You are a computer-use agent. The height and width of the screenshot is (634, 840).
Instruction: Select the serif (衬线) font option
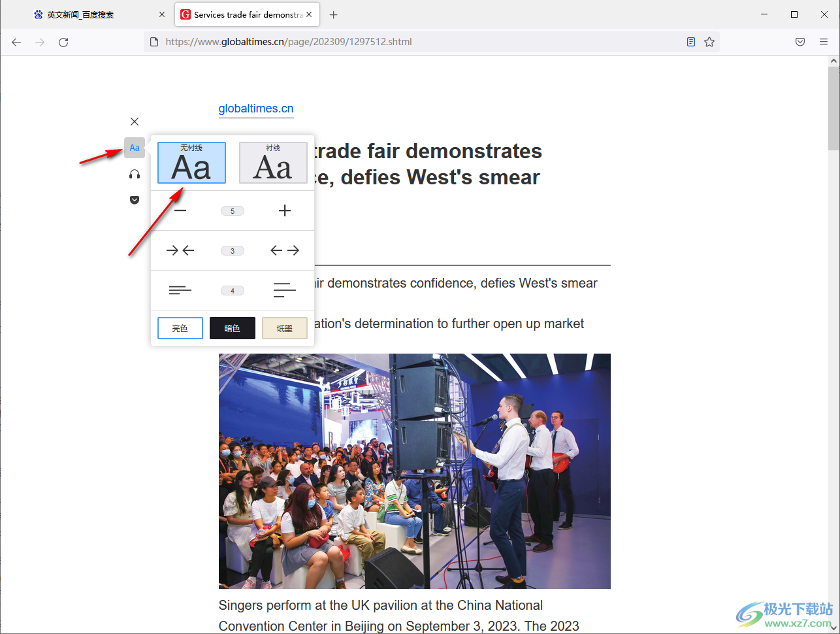click(273, 163)
